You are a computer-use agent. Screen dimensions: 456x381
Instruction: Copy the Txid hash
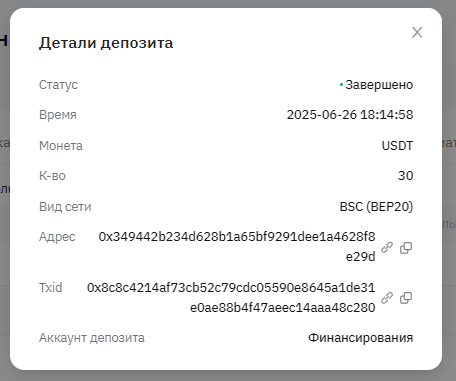coord(406,298)
